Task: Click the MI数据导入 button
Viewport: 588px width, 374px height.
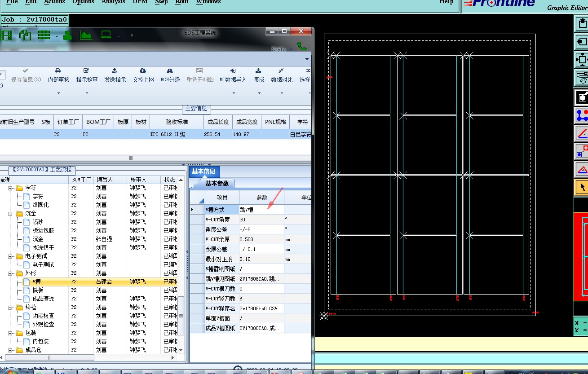Action: (233, 75)
